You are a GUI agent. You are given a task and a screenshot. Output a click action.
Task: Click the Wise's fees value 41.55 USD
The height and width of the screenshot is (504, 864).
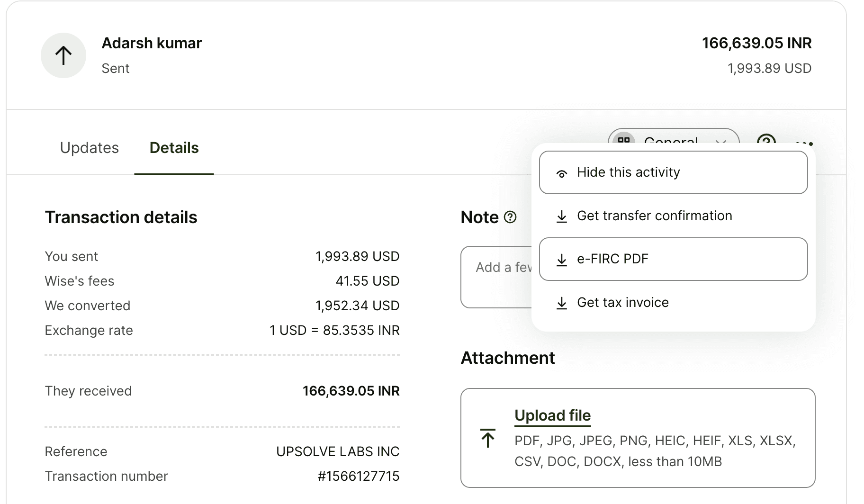[367, 281]
